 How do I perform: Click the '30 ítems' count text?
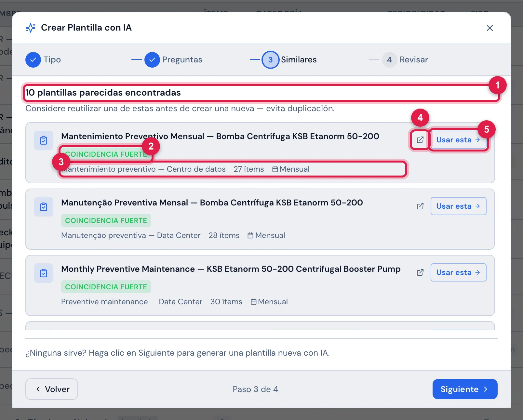pyautogui.click(x=226, y=302)
